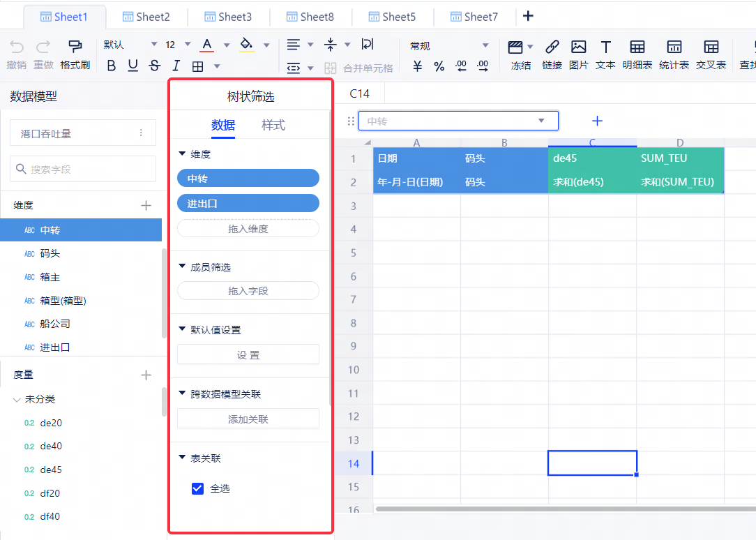Viewport: 756px width, 540px height.
Task: Collapse the 未分类 measure group
Action: 17,400
